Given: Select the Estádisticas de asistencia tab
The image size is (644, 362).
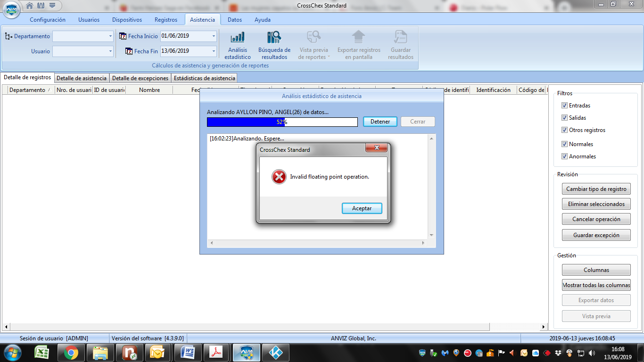Looking at the screenshot, I should coord(204,78).
